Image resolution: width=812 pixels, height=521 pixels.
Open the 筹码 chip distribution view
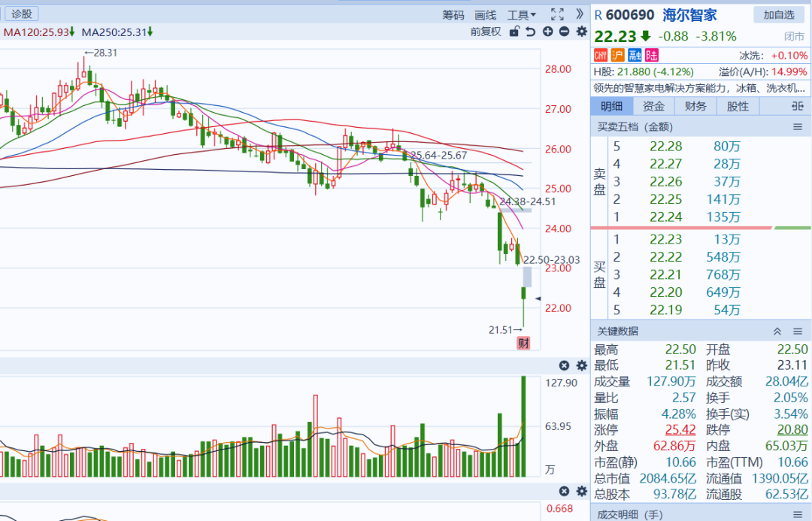(x=453, y=15)
